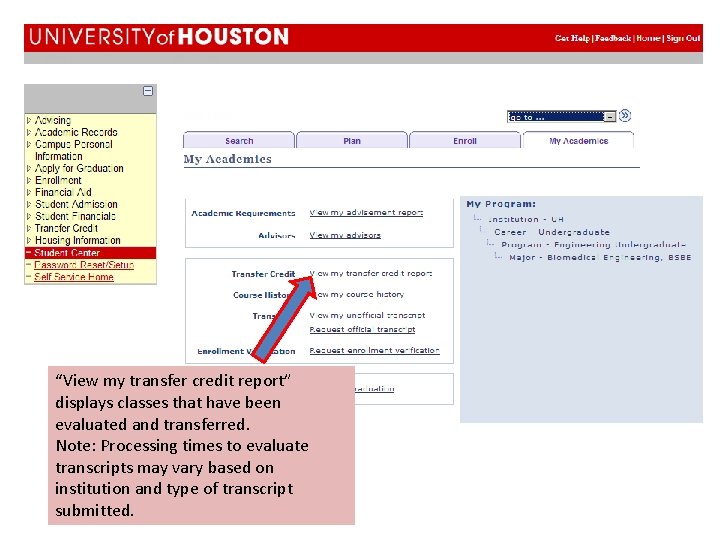Click the 'Major - Biomedical Engineering, BSBE' row
This screenshot has height=540, width=720.
(600, 257)
